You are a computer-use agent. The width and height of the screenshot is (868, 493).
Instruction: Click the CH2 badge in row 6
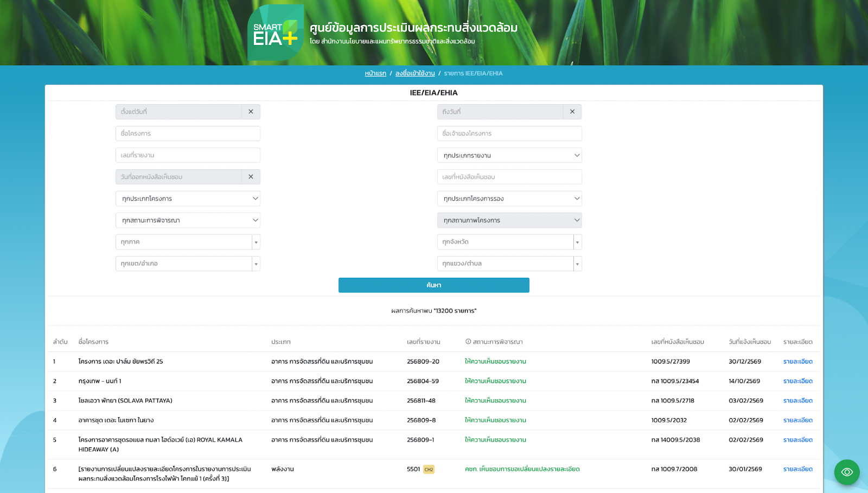pyautogui.click(x=429, y=470)
